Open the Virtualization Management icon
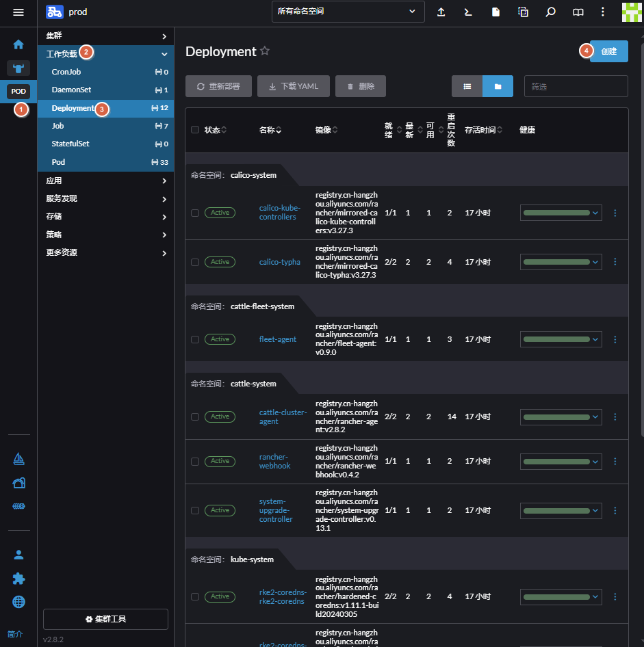The width and height of the screenshot is (644, 647). [x=18, y=506]
